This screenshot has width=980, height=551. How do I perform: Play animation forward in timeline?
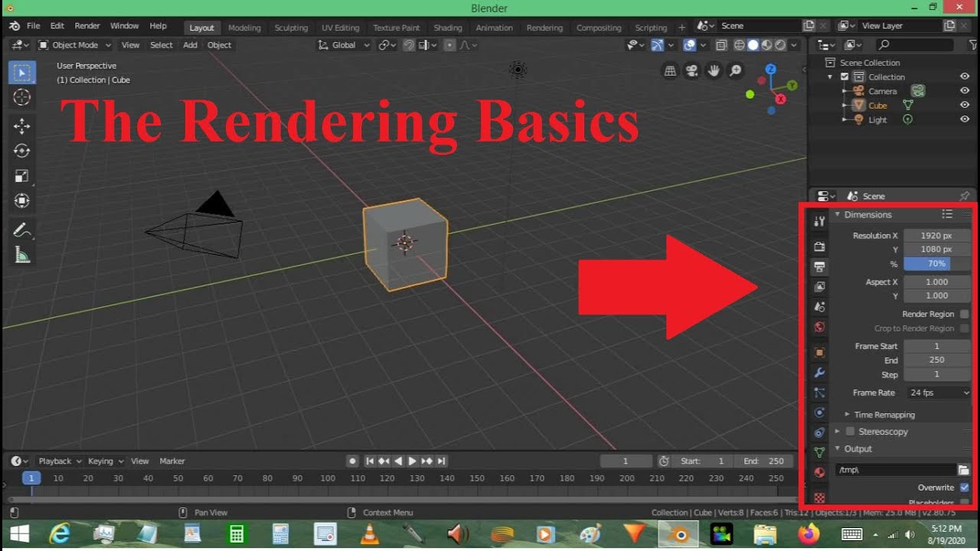point(412,461)
